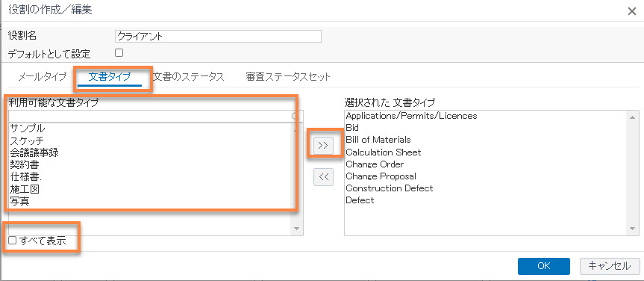Image resolution: width=644 pixels, height=281 pixels.
Task: Focus the 役割名 text field
Action: pos(218,36)
